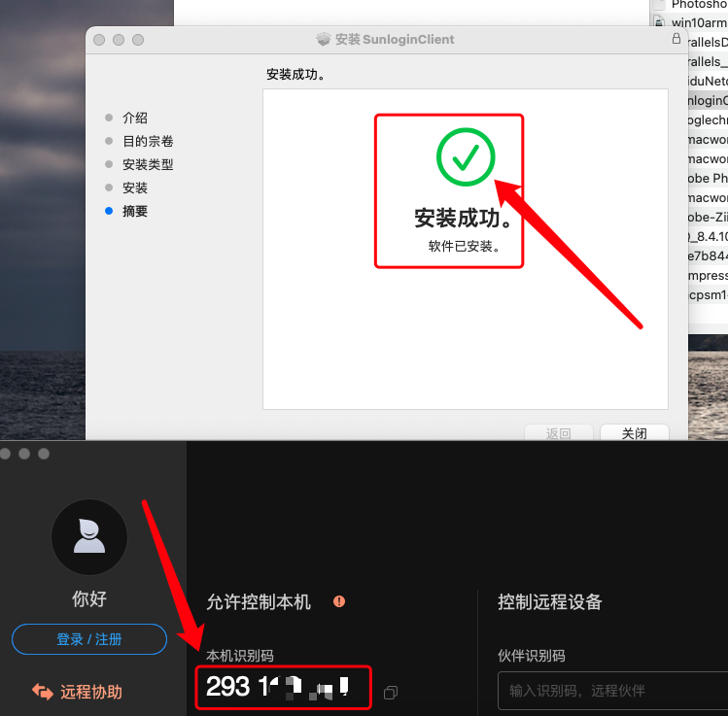728x716 pixels.
Task: Click the 远程协助 arrows icon
Action: point(43,692)
